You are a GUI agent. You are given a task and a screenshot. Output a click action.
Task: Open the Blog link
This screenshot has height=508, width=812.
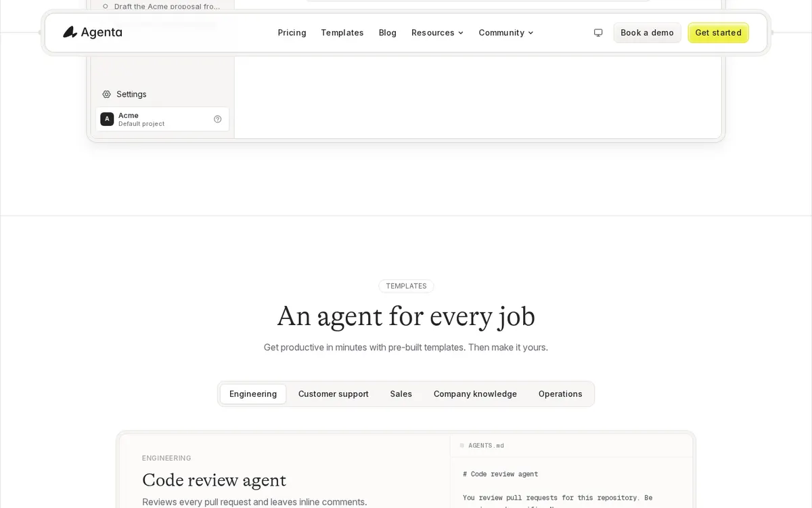[388, 33]
